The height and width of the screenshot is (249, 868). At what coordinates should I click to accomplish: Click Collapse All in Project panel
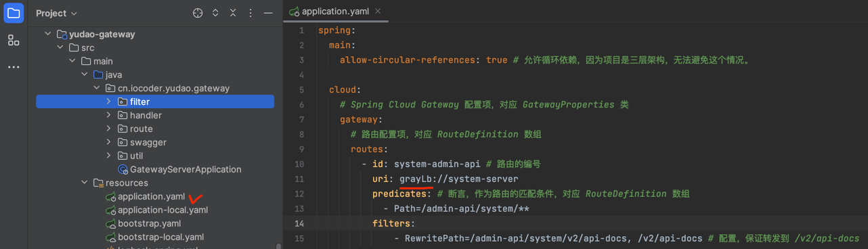233,13
